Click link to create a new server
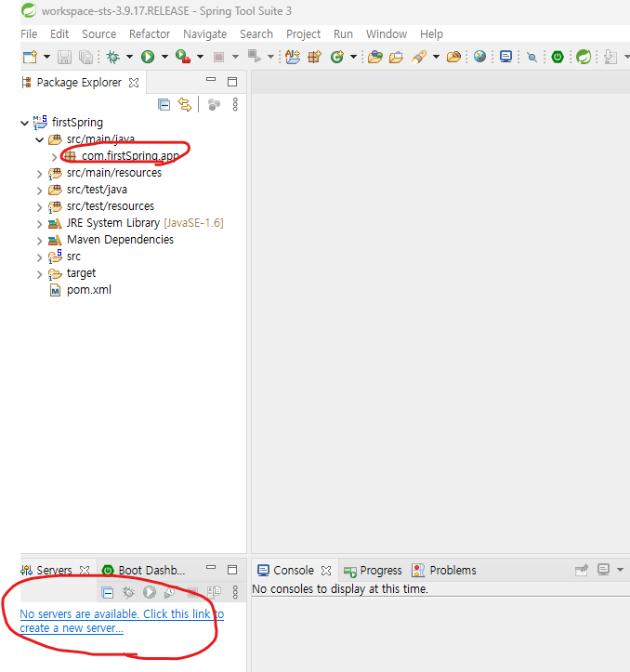Viewport: 630px width, 672px height. 122,621
